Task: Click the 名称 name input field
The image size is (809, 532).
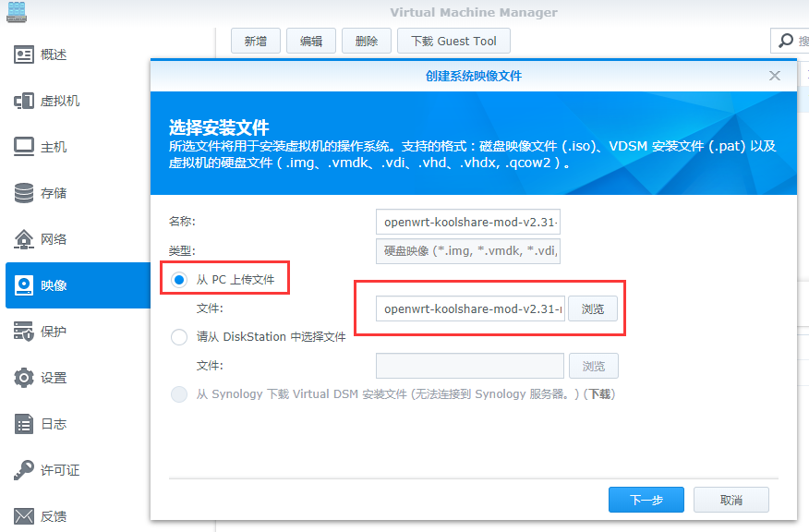Action: 468,222
